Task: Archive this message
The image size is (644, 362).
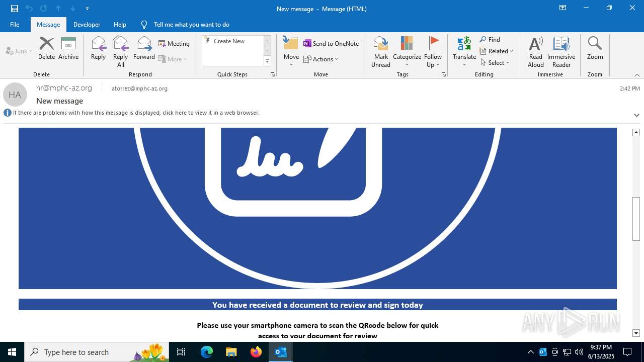Action: (x=68, y=48)
